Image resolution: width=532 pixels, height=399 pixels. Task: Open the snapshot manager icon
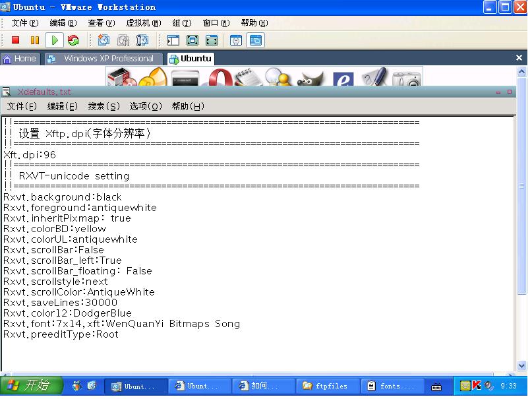click(x=142, y=40)
